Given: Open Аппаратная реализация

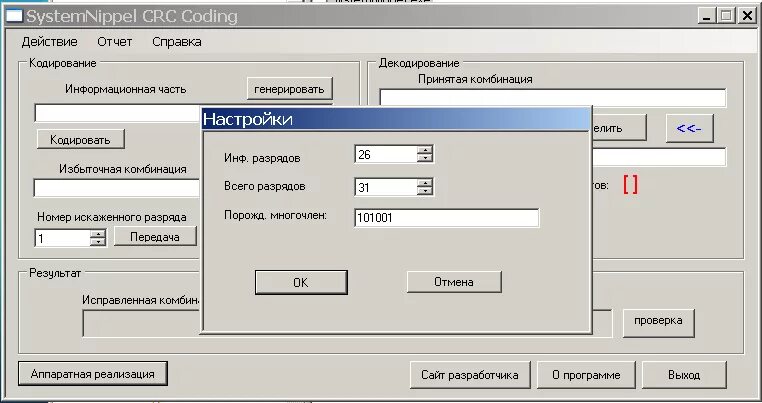Looking at the screenshot, I should coord(92,374).
